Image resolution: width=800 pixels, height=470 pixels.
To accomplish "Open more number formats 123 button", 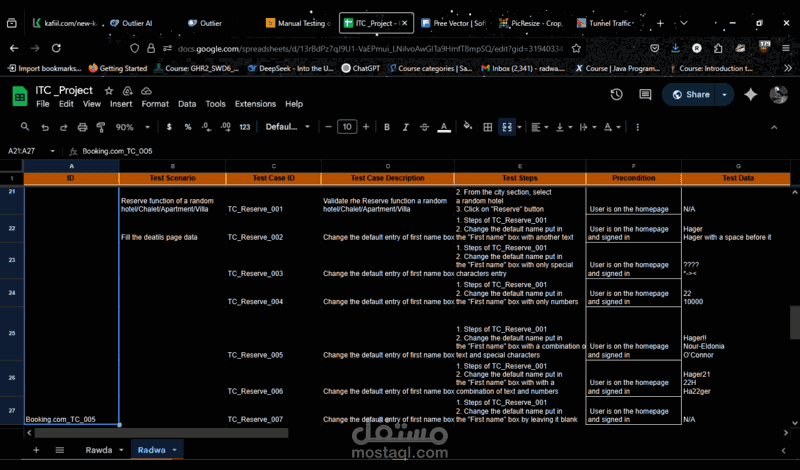I will (x=245, y=127).
